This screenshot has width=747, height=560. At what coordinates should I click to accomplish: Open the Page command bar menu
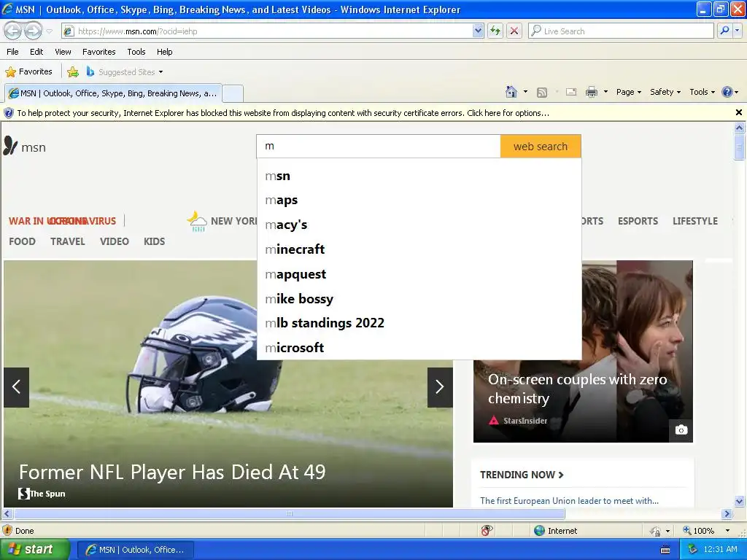point(628,92)
